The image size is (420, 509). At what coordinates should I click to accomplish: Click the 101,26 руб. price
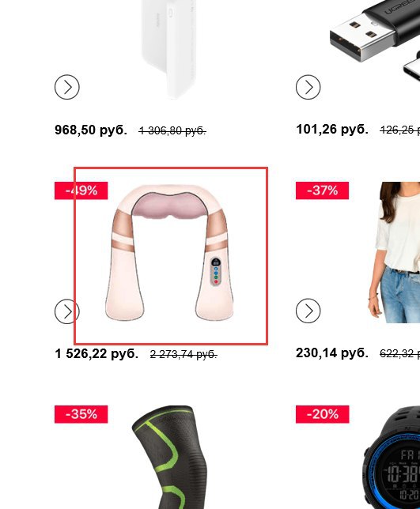pos(332,129)
